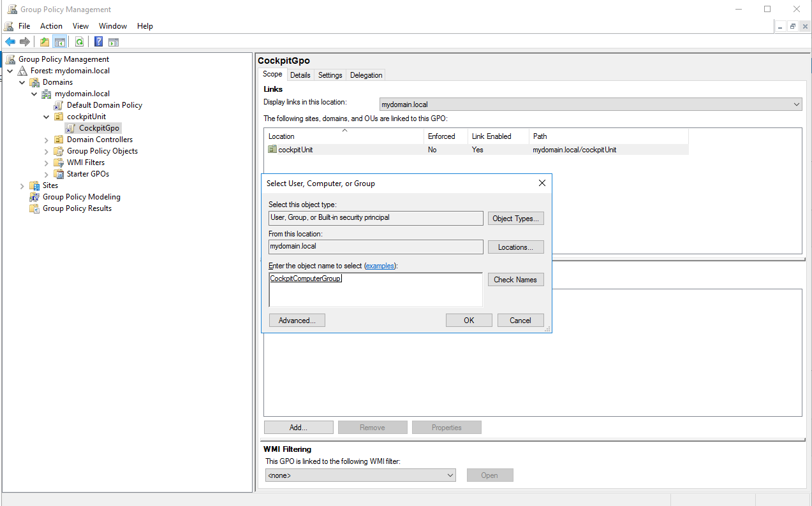Click the Object Types... button
This screenshot has width=812, height=506.
tap(516, 218)
